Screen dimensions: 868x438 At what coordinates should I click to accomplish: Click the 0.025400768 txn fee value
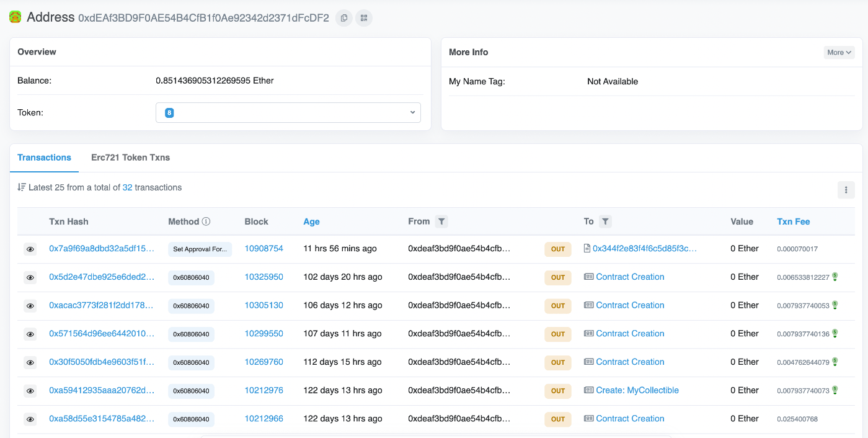click(797, 419)
